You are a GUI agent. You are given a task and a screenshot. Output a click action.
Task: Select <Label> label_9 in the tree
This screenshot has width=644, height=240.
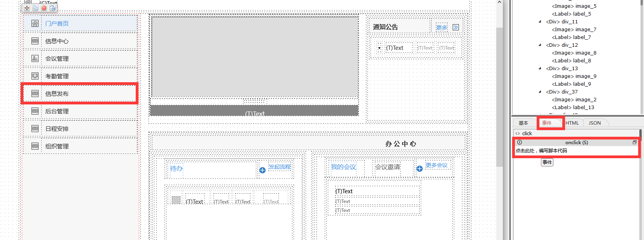click(x=571, y=84)
